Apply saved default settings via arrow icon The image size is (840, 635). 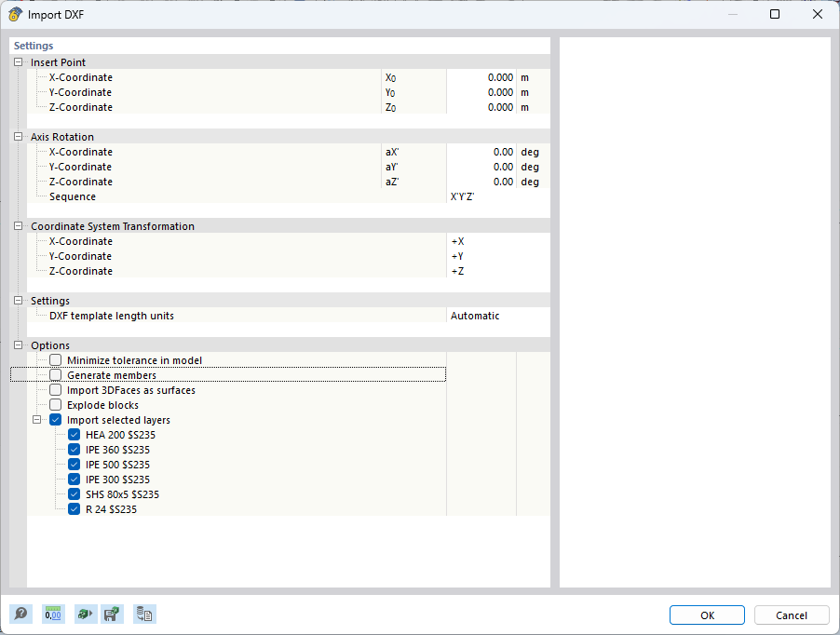tap(85, 614)
